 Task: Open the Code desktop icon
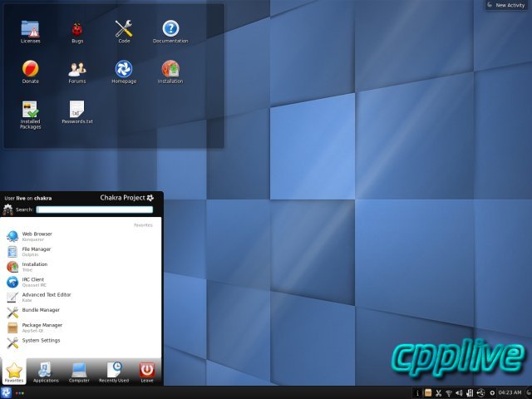pos(124,32)
